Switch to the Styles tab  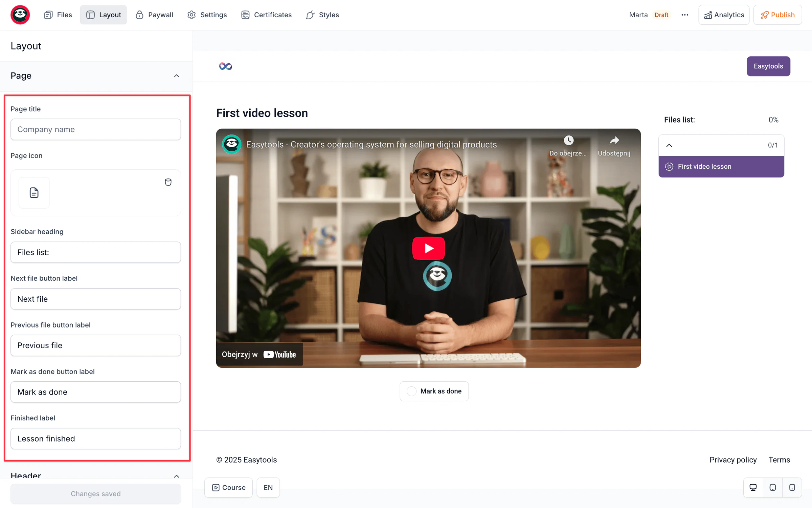[x=322, y=15]
